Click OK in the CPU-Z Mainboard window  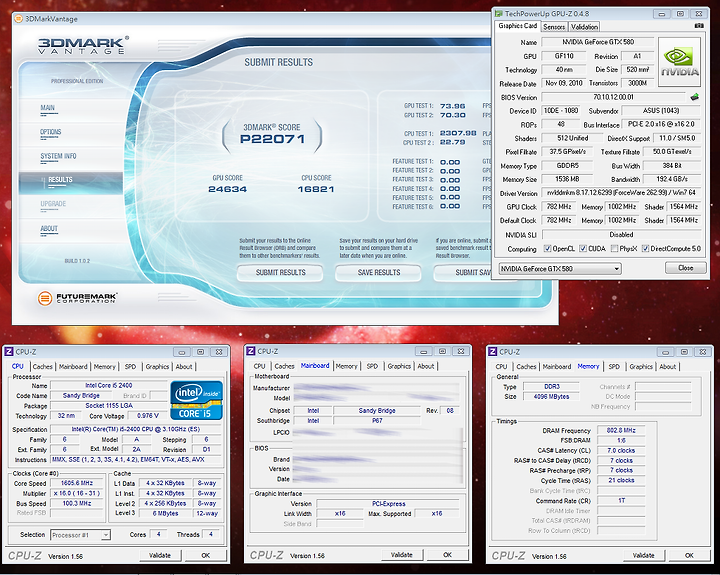[448, 555]
